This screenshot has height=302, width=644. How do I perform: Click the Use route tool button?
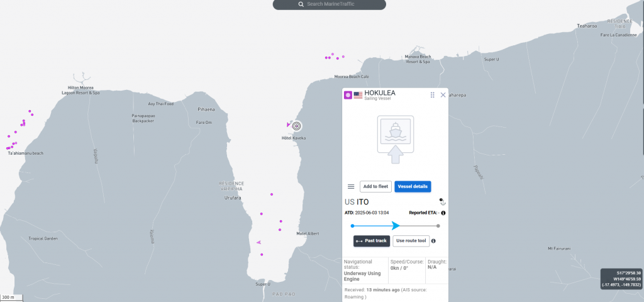coord(410,241)
